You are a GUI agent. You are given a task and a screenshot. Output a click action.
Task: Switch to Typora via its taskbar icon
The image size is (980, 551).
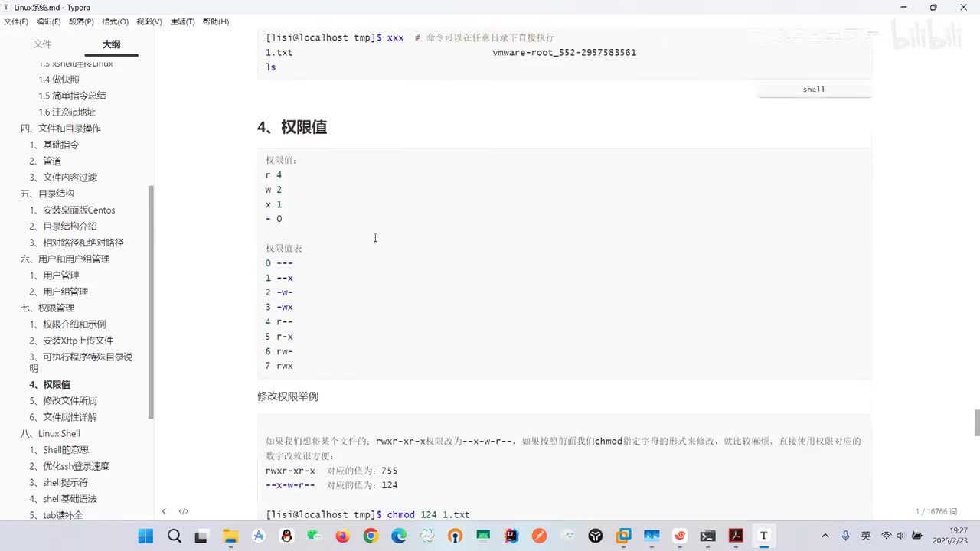763,536
